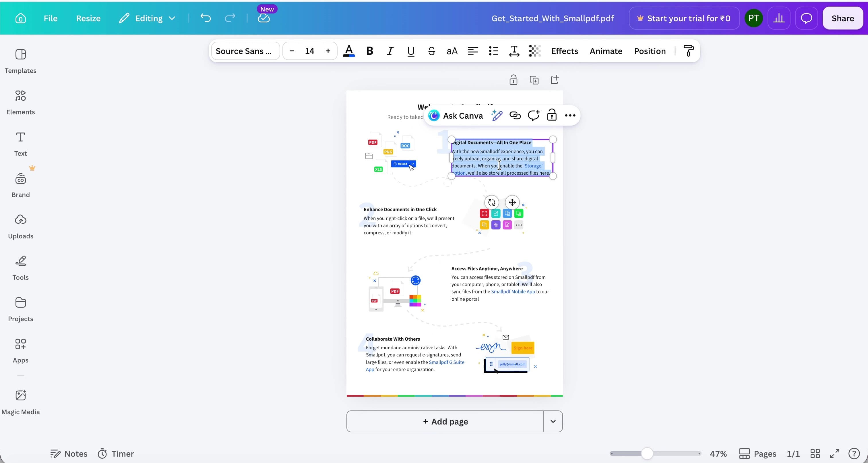This screenshot has width=868, height=463.
Task: Open the Animate panel
Action: [x=606, y=51]
